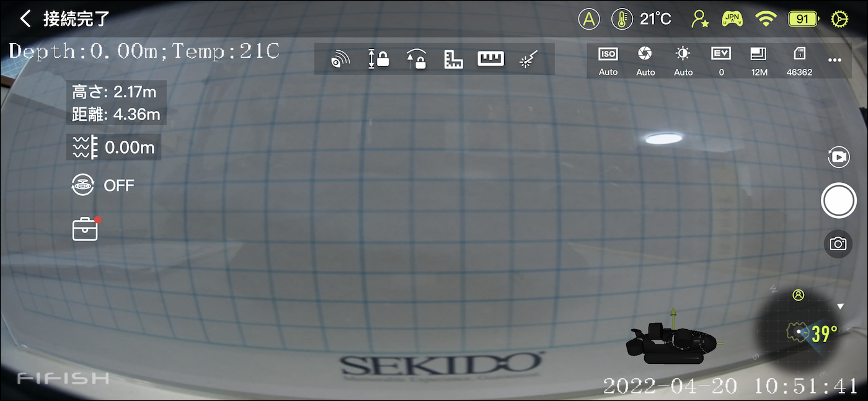Toggle the heading direction lock
Image resolution: width=868 pixels, height=401 pixels.
point(416,59)
